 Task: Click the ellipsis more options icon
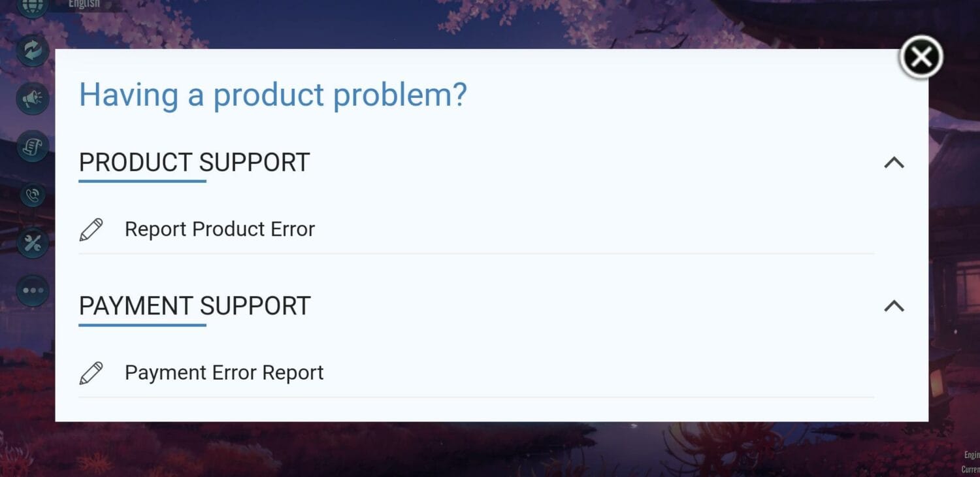(x=31, y=290)
